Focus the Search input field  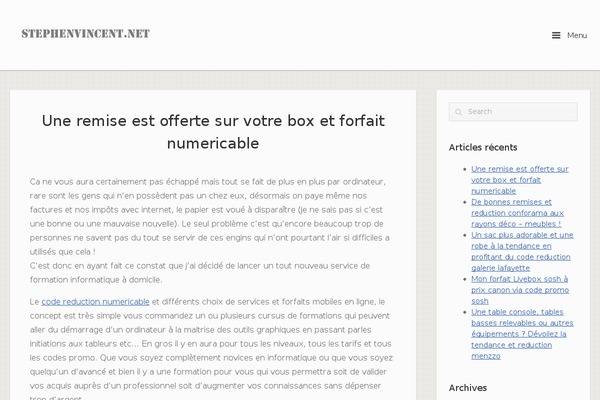[513, 112]
